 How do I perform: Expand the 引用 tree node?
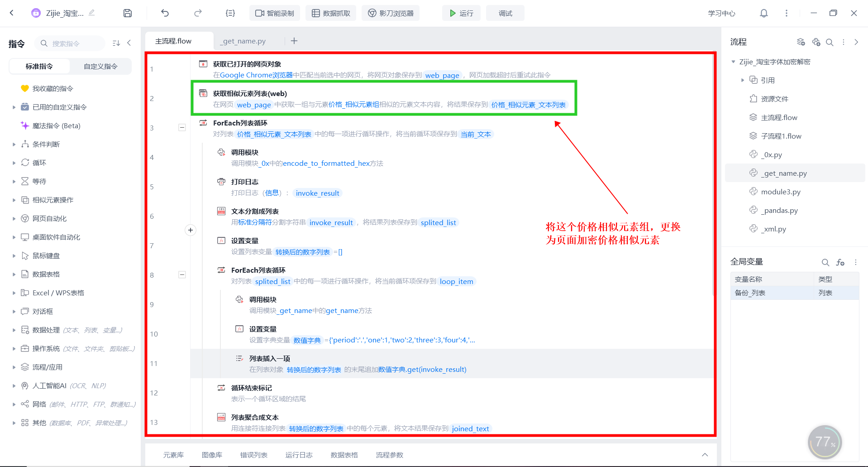[743, 80]
